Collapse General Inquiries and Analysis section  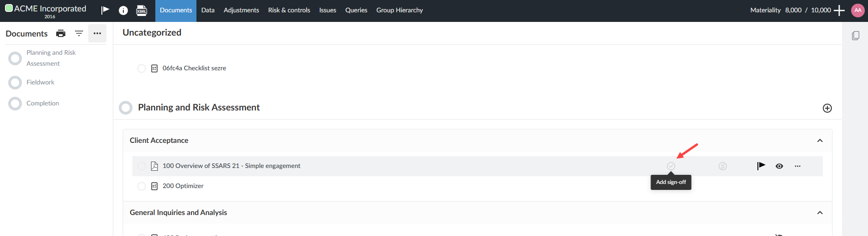tap(820, 213)
